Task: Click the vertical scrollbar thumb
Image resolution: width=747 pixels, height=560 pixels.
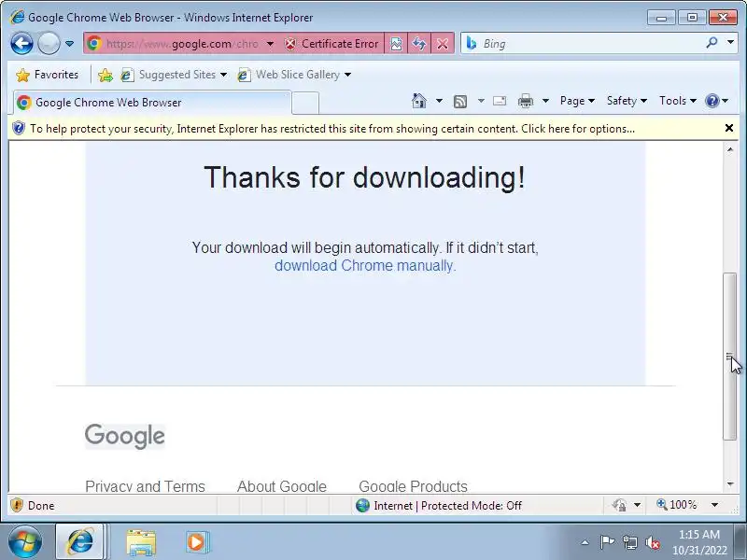Action: click(730, 357)
